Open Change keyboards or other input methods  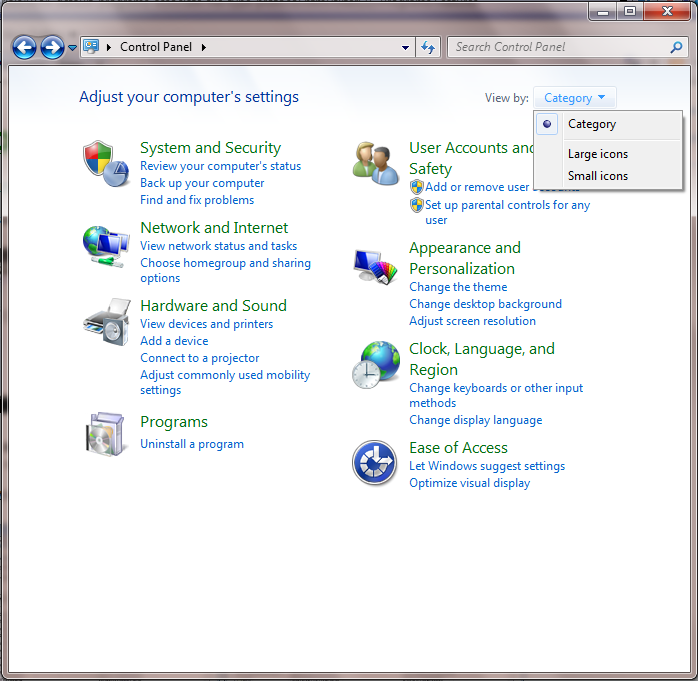[496, 395]
